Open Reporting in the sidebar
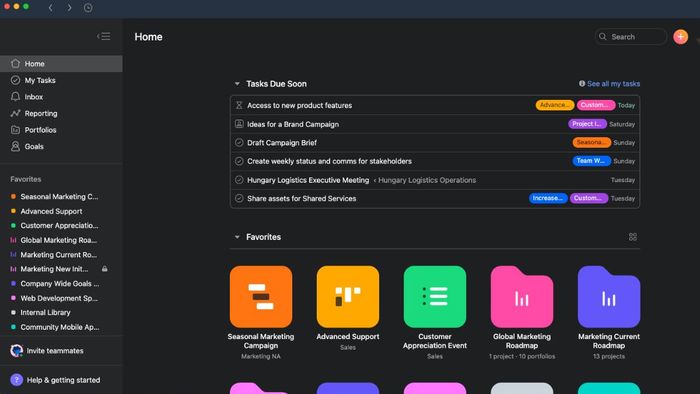Image resolution: width=700 pixels, height=394 pixels. [x=61, y=113]
